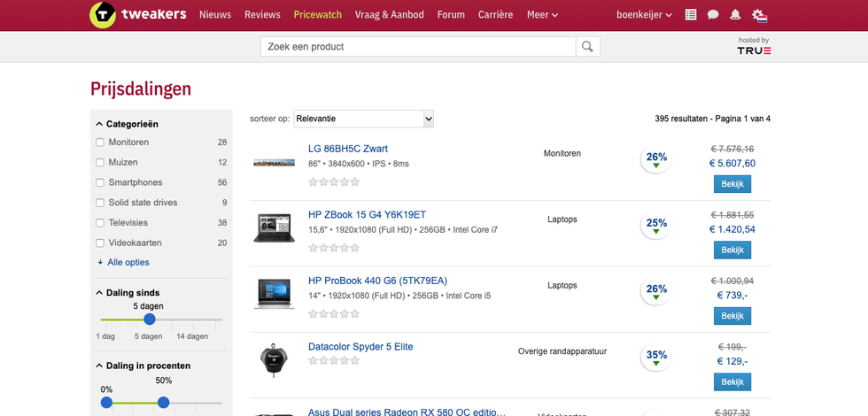868x416 pixels.
Task: Tick the Smartphones category checkbox
Action: click(x=100, y=182)
